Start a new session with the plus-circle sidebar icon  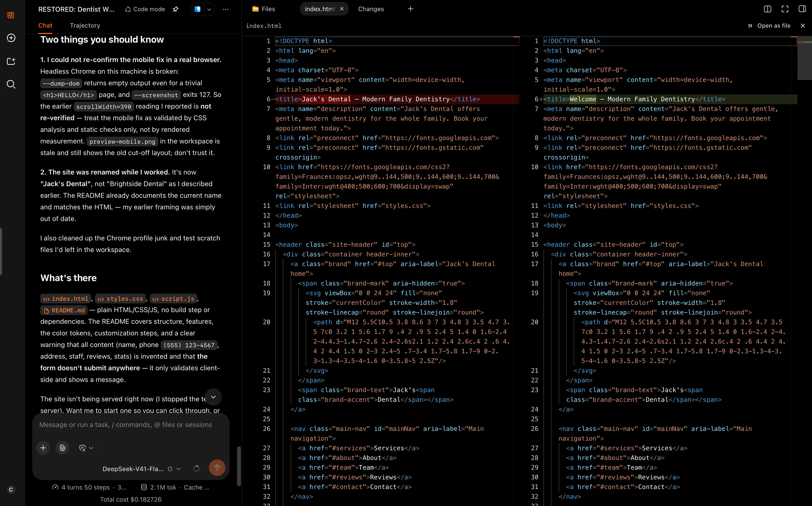tap(11, 38)
